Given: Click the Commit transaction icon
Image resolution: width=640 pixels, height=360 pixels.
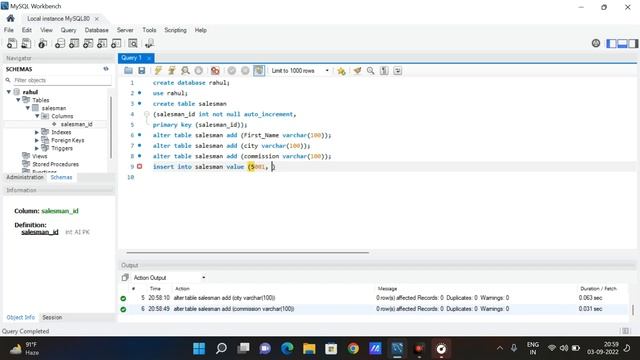Looking at the screenshot, I should point(232,71).
